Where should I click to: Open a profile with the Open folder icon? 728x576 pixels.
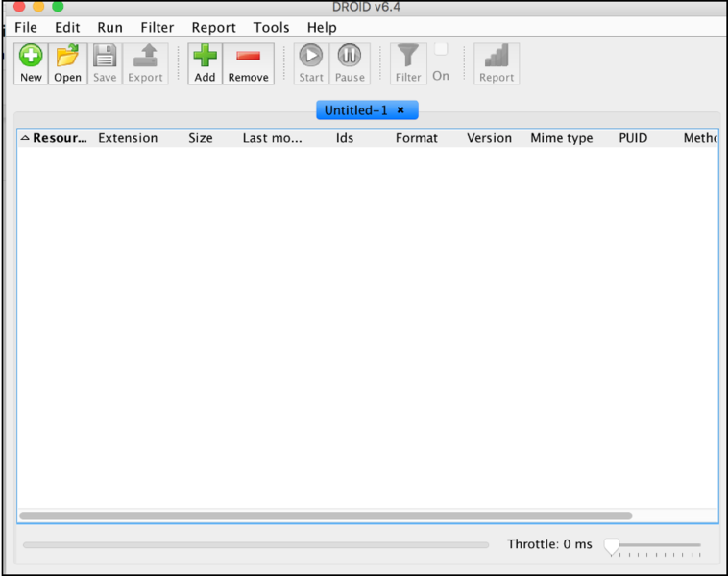67,58
